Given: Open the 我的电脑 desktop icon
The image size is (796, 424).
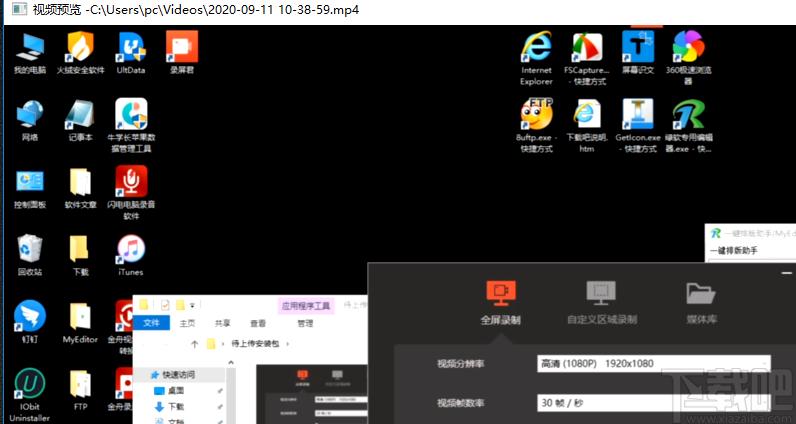Looking at the screenshot, I should coord(30,53).
